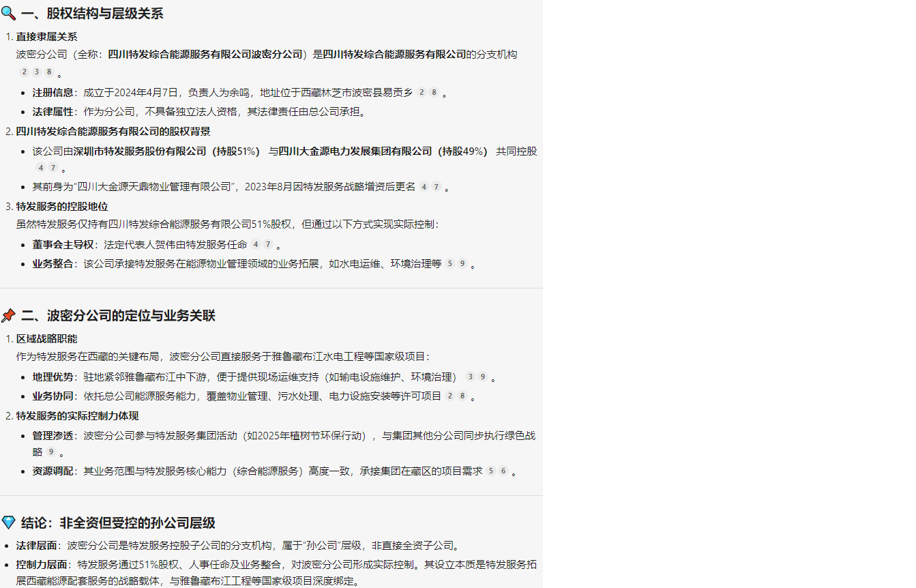Click the subheading 特发服务的实际控制力体现
The width and height of the screenshot is (916, 588).
(78, 415)
